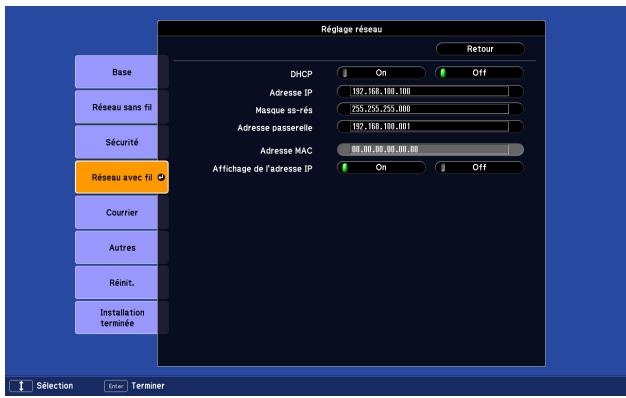Open the Autres tab
This screenshot has width=626, height=398.
point(121,248)
